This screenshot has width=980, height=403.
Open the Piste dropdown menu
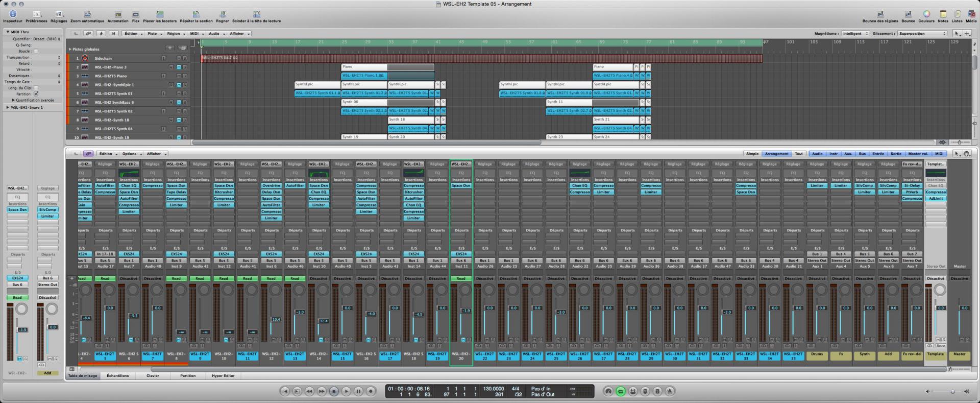(154, 34)
